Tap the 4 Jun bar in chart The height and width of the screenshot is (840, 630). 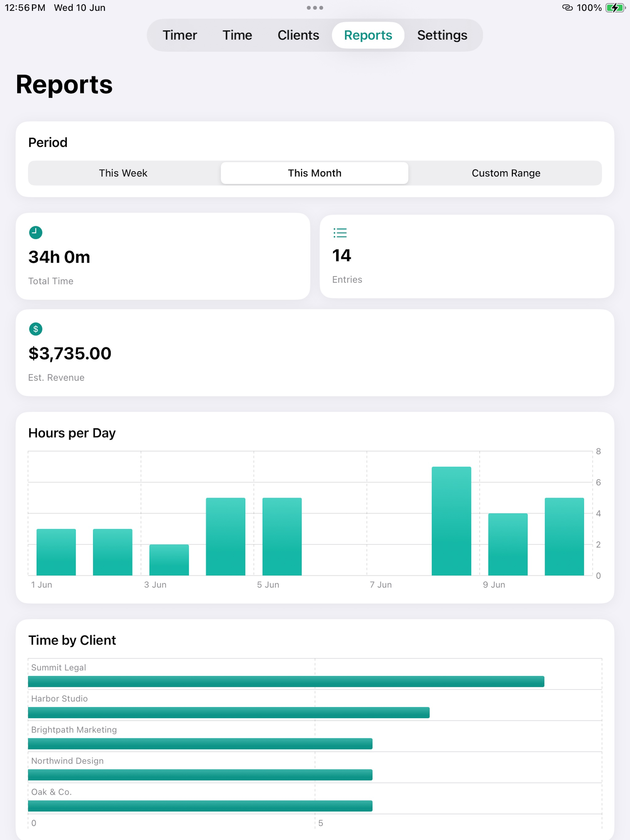point(226,537)
